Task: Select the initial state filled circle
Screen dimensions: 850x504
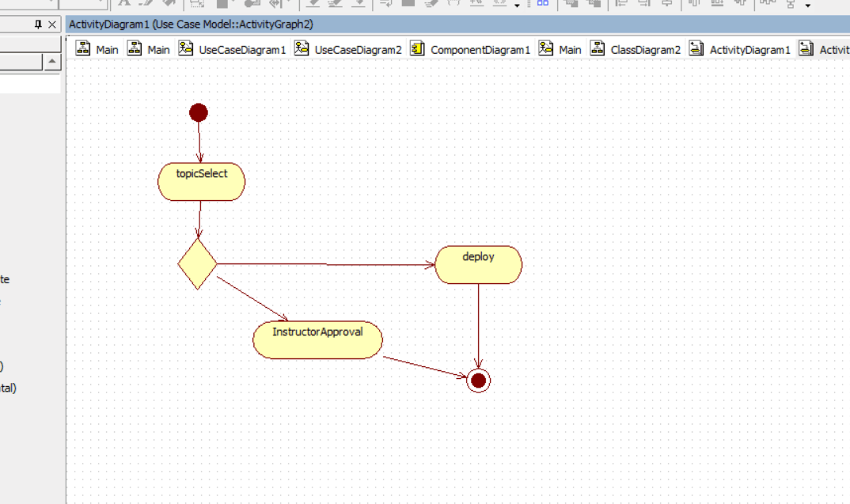Action: (199, 112)
